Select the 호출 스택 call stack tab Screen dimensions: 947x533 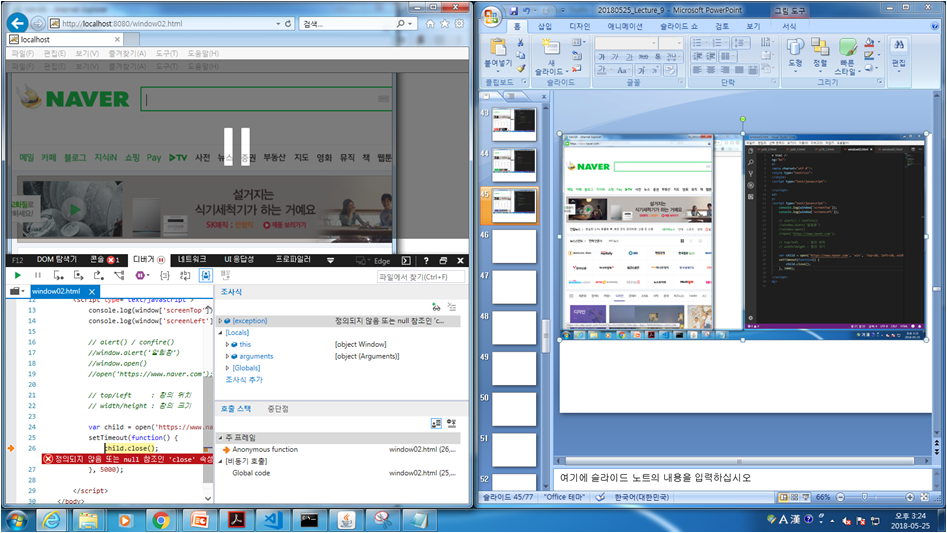[236, 409]
